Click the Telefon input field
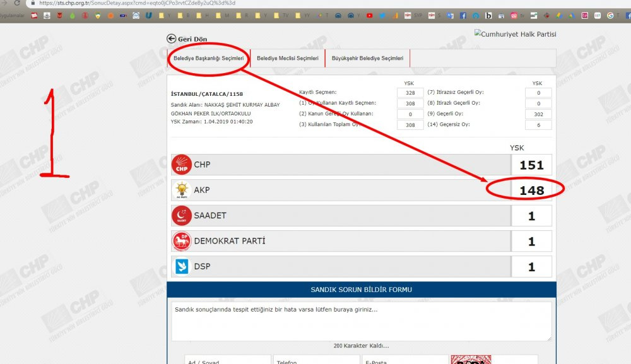Viewport: 631px width, 364px height. tap(316, 360)
